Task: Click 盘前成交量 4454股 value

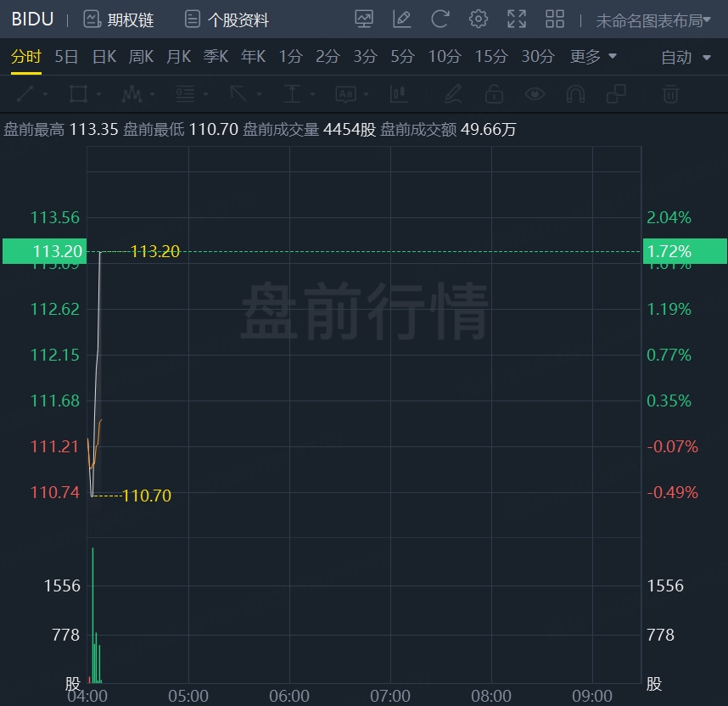Action: click(309, 130)
